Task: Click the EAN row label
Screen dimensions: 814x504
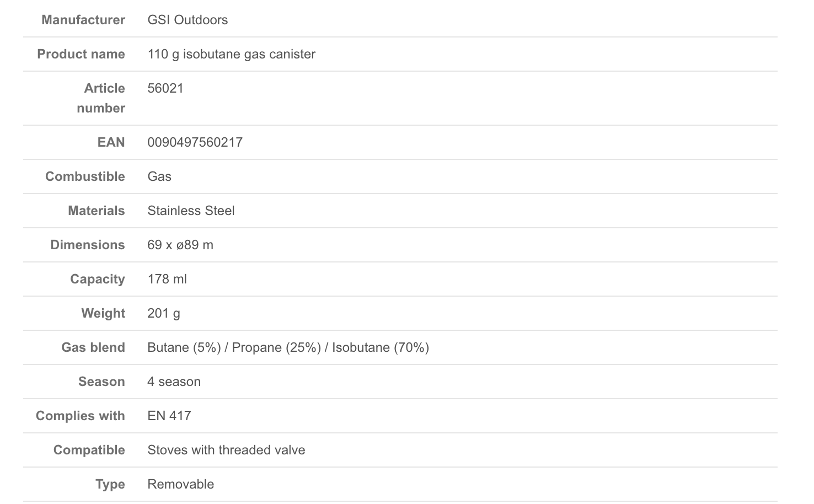Action: [111, 142]
